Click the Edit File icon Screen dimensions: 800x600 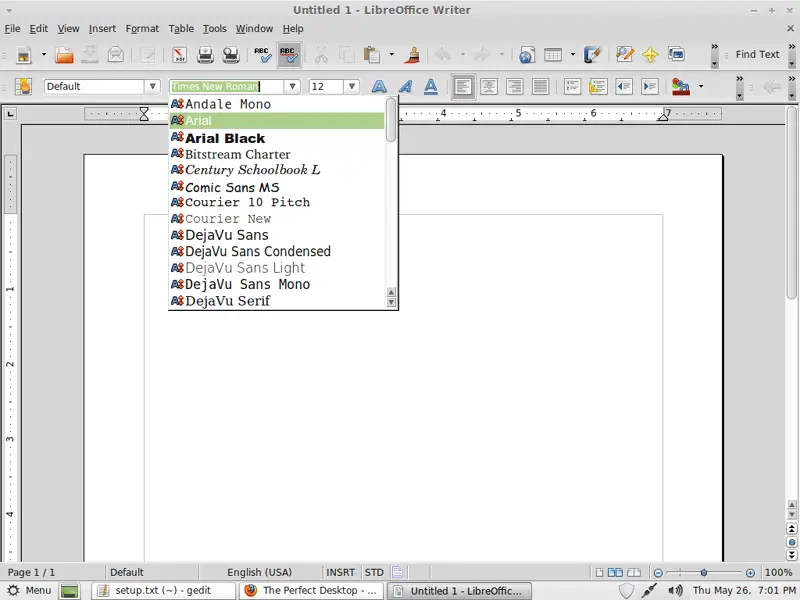point(148,55)
